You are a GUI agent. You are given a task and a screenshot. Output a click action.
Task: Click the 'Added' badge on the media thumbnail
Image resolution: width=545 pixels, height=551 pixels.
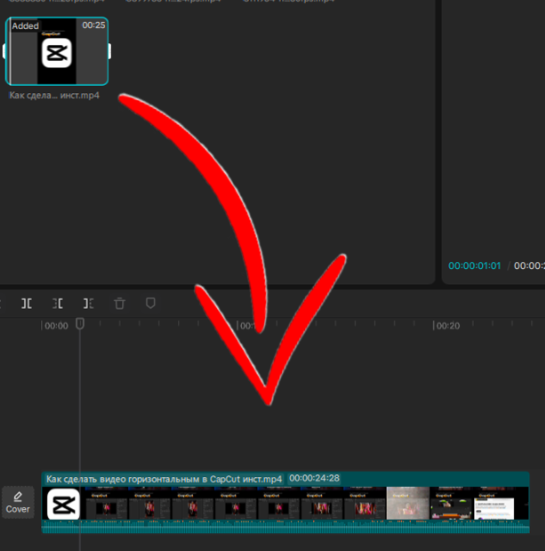(x=25, y=26)
